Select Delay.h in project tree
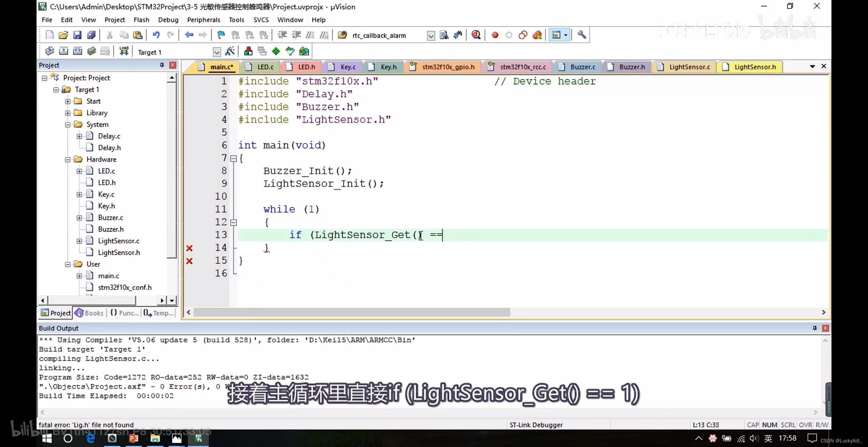 [x=109, y=148]
